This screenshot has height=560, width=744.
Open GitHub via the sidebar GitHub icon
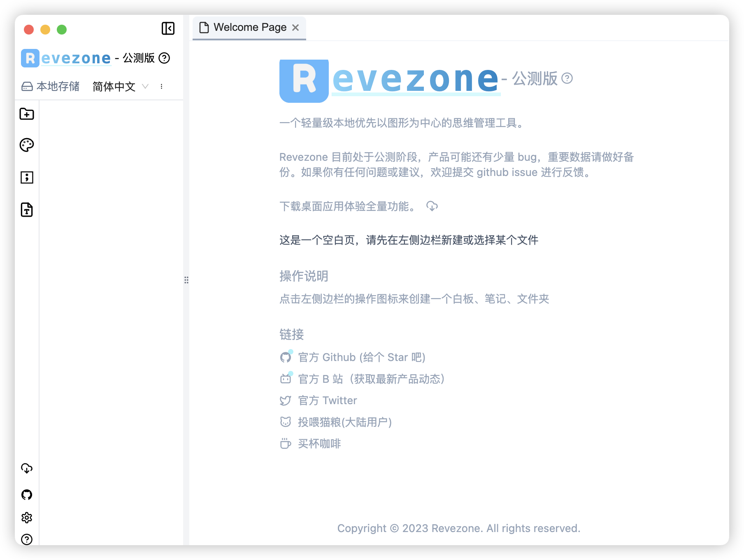point(27,494)
